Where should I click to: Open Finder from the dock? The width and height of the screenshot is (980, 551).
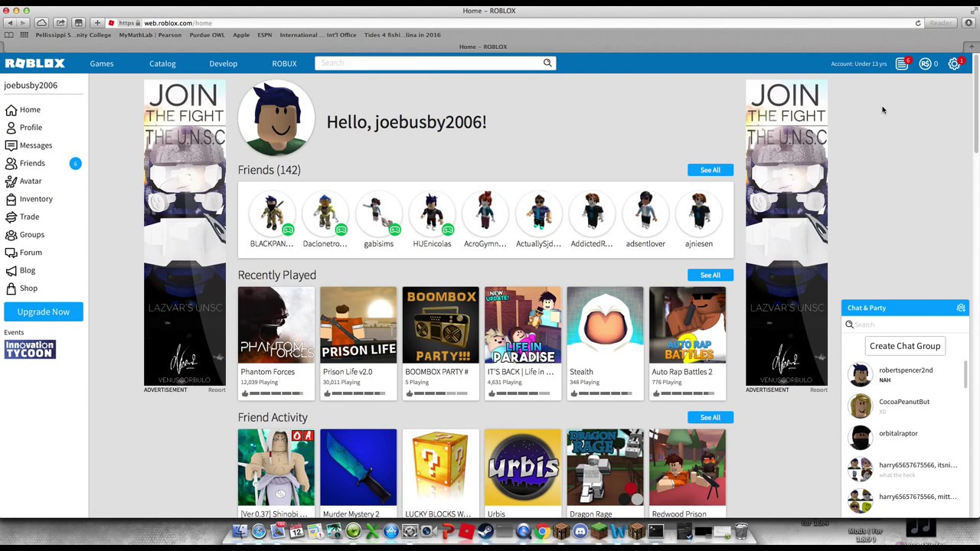(x=240, y=531)
